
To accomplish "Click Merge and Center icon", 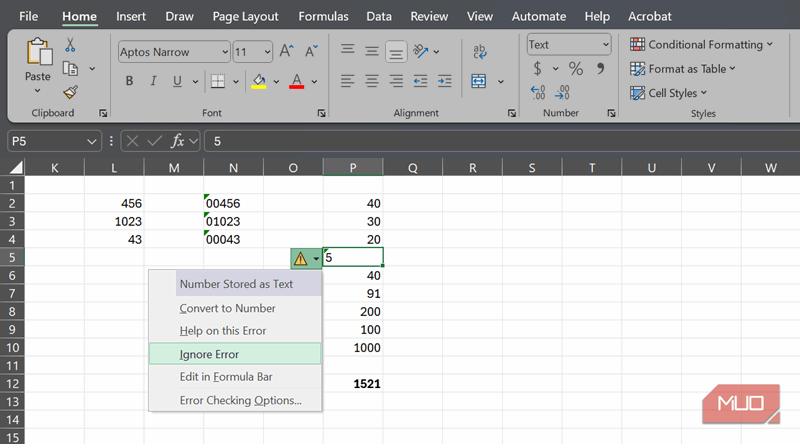I will pyautogui.click(x=479, y=81).
